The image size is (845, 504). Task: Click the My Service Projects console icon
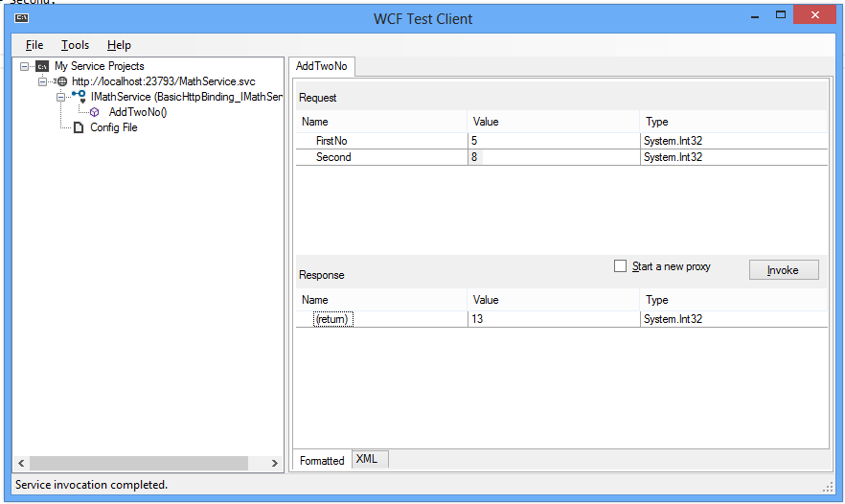(42, 66)
